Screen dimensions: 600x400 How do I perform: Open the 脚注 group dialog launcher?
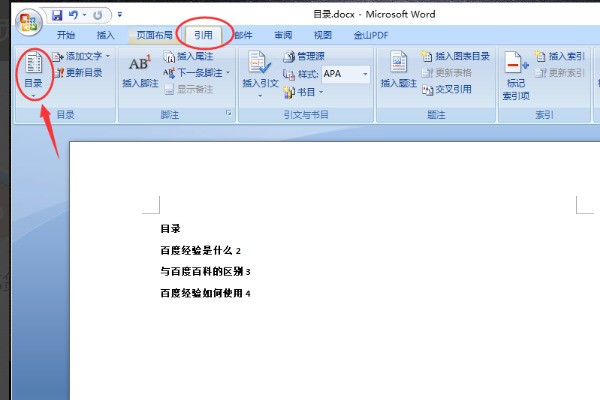229,115
